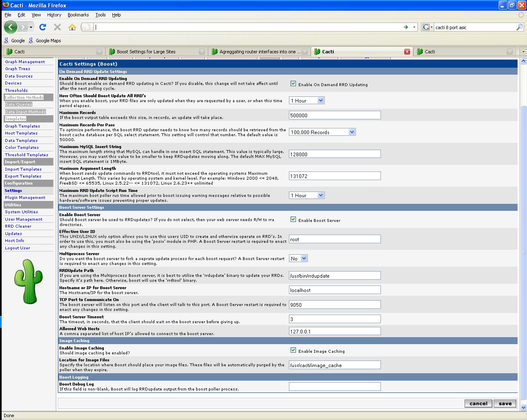
Task: Close the last Cacti tab
Action: coord(510,52)
